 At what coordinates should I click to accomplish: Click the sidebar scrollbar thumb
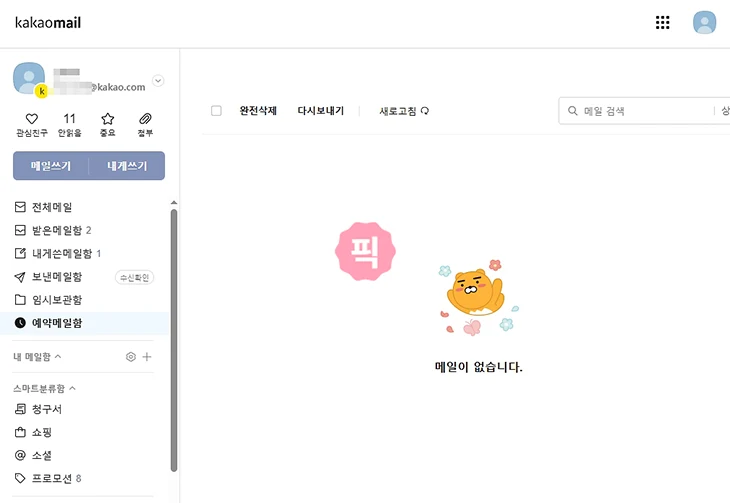click(x=174, y=340)
